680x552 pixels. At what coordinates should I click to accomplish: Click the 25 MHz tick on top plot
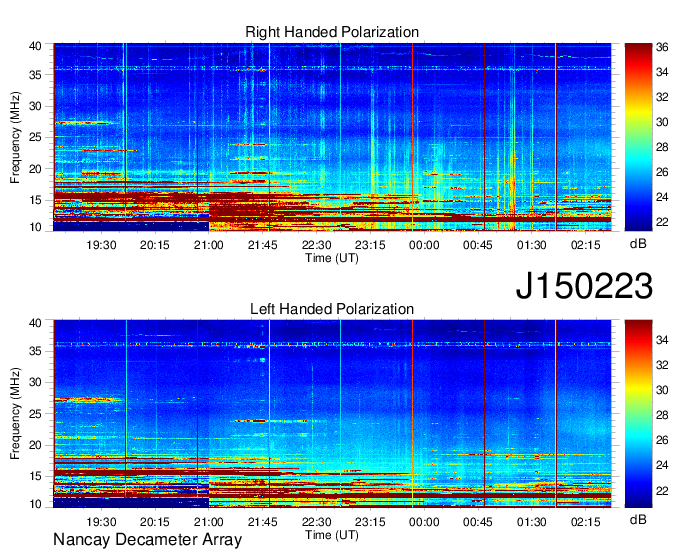pos(35,137)
